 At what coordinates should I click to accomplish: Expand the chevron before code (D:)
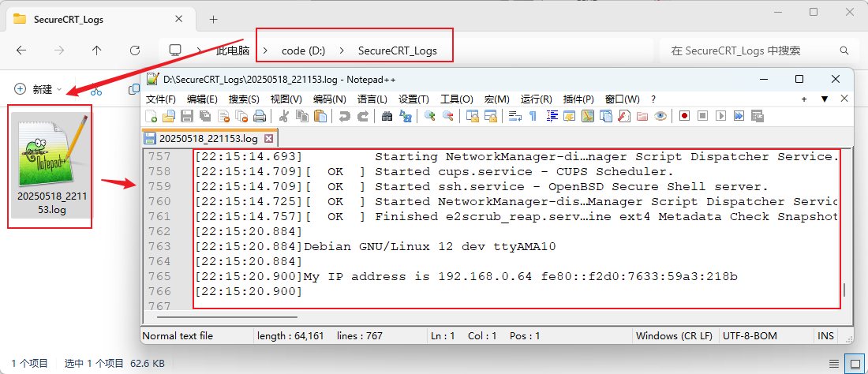click(x=266, y=50)
